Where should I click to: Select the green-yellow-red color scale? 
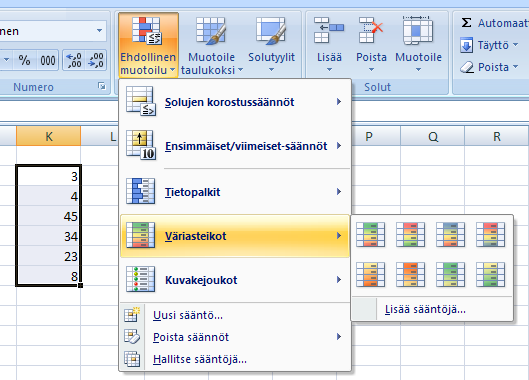pos(370,235)
